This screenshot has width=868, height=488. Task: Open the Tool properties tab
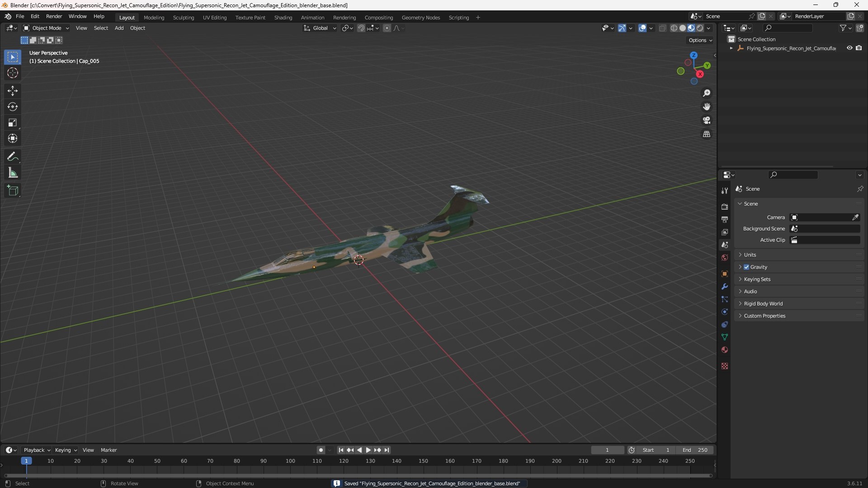pyautogui.click(x=725, y=191)
